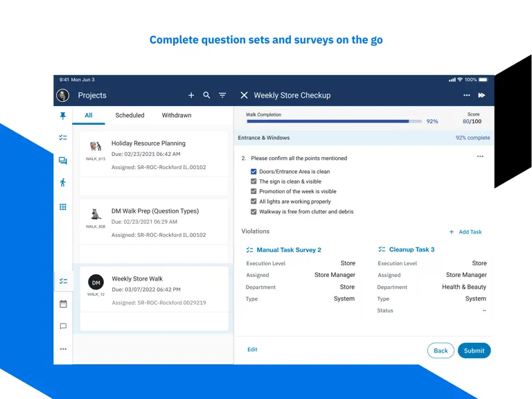Select the pin icon in the sidebar
Image resolution: width=532 pixels, height=399 pixels.
point(63,116)
